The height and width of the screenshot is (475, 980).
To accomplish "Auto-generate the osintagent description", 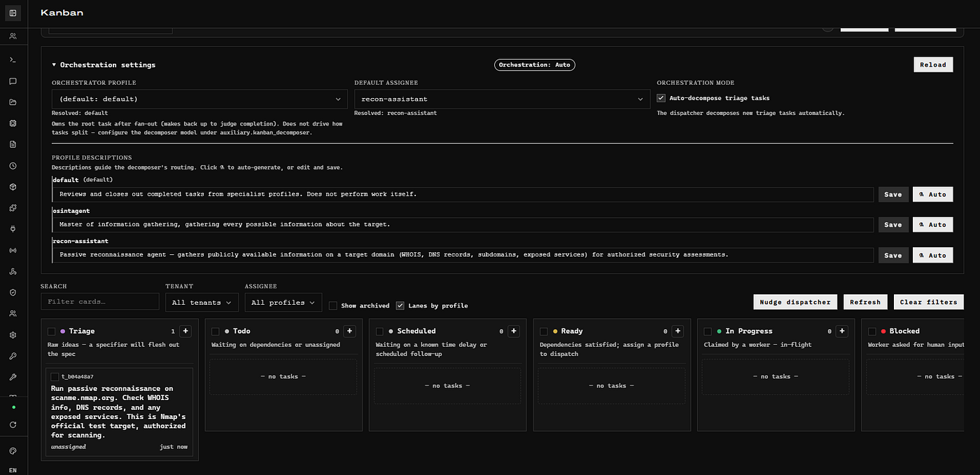I will [932, 225].
